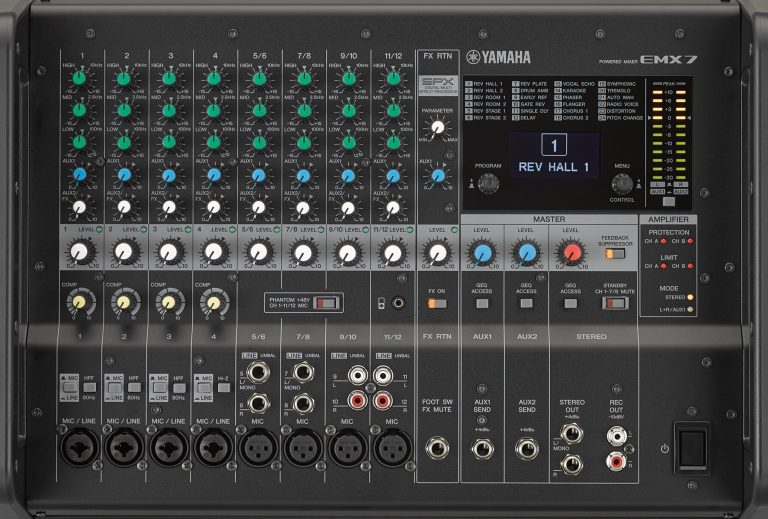Adjust master AUX1 blue LEVEL knob

[x=482, y=253]
